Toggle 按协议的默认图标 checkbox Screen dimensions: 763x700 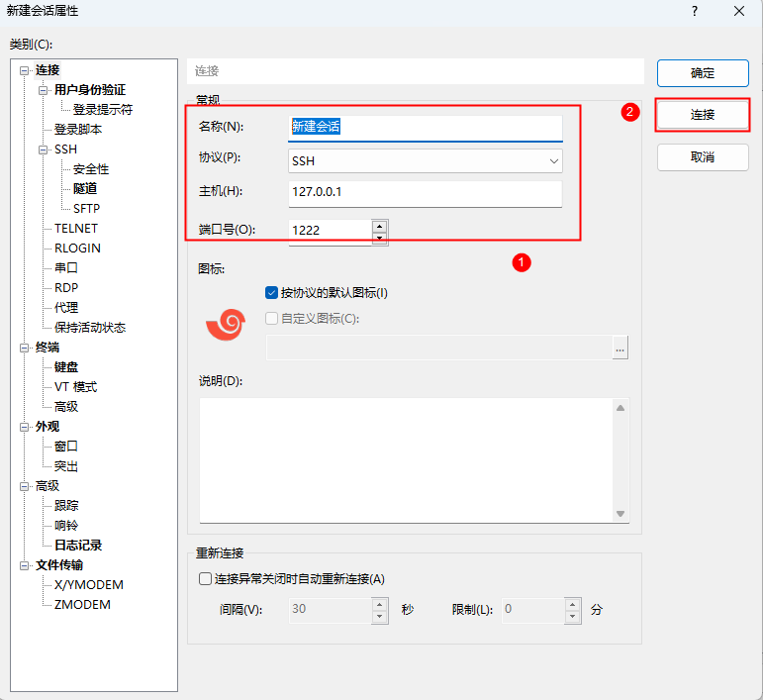(x=271, y=292)
